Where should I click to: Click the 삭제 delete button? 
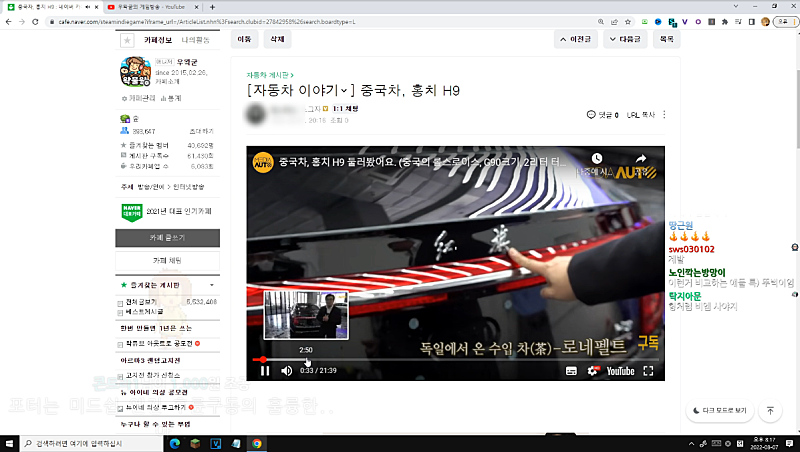coord(277,39)
